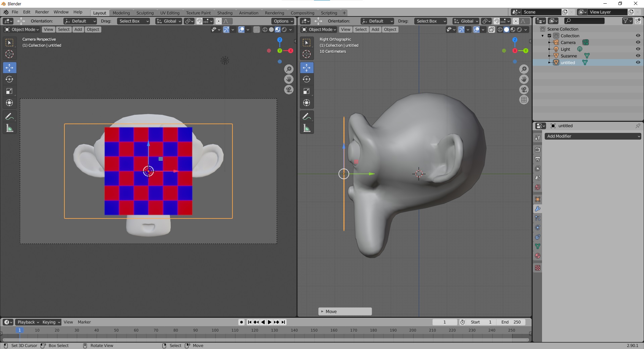Switch to the UV Editing workspace tab
The height and width of the screenshot is (349, 644).
pyautogui.click(x=170, y=13)
